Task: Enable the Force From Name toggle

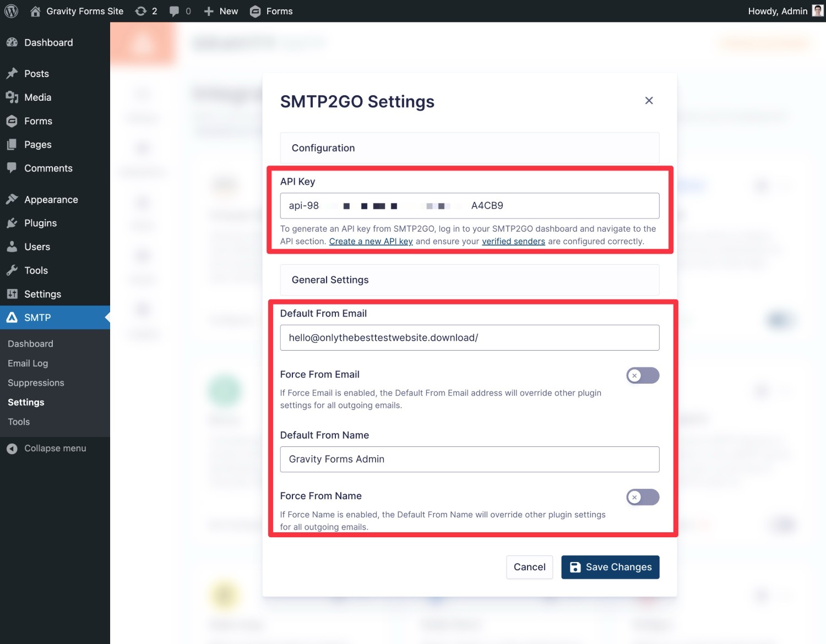Action: click(643, 497)
